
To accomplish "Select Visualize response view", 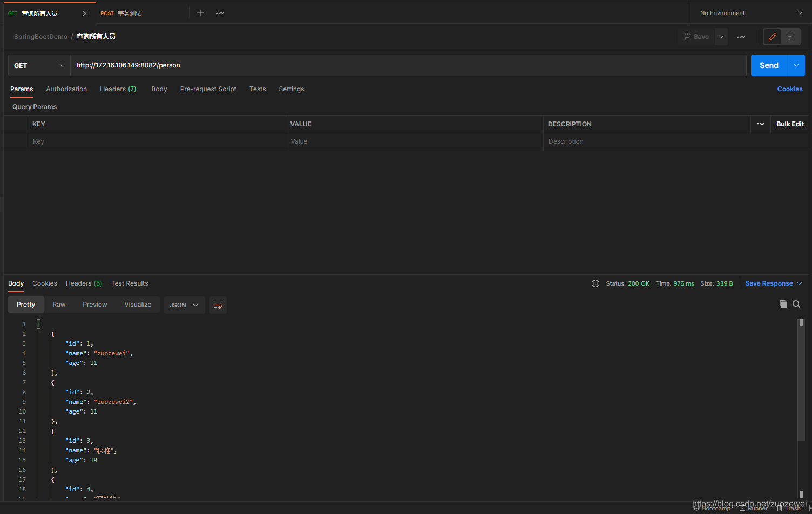I will pos(138,305).
